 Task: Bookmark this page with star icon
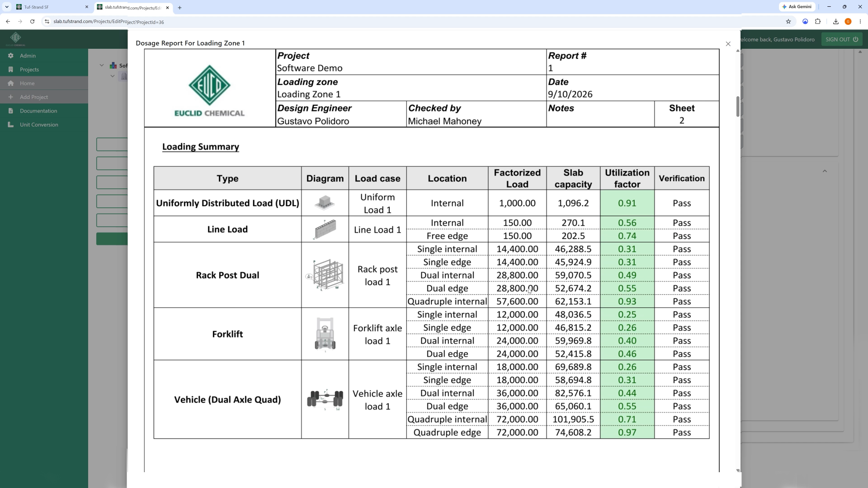[x=788, y=22]
